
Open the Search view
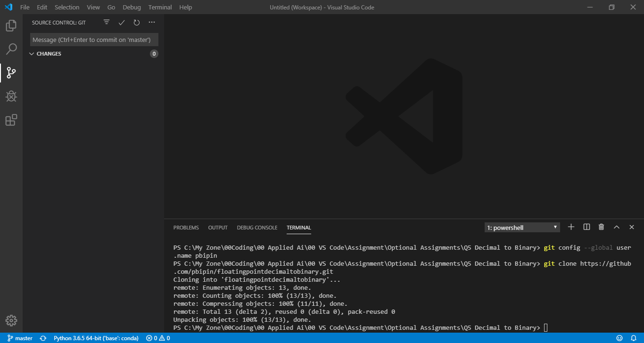click(10, 49)
